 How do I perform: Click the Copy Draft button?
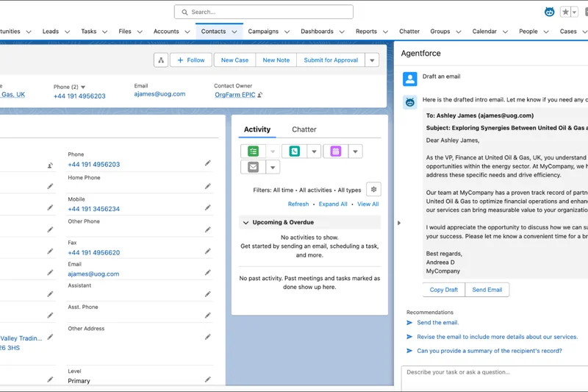point(444,290)
